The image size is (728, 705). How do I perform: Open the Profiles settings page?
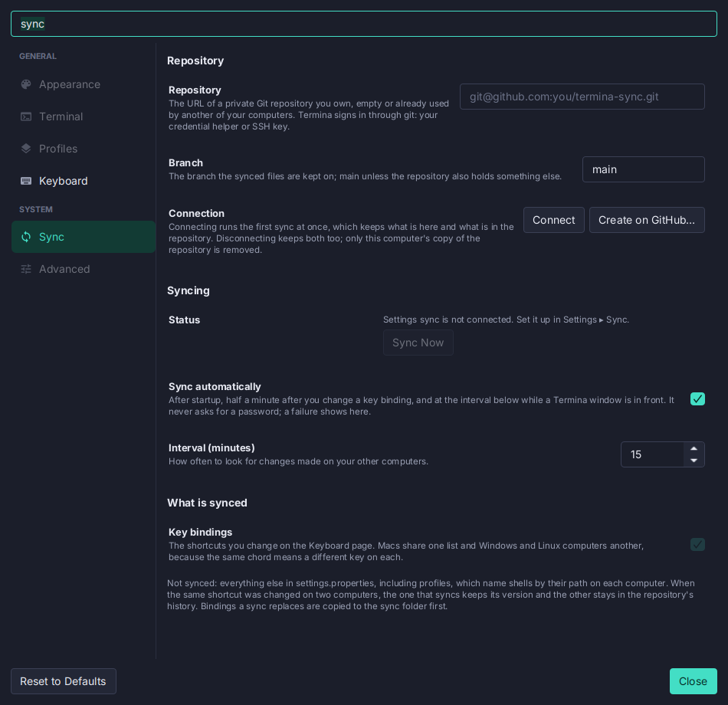pos(84,149)
